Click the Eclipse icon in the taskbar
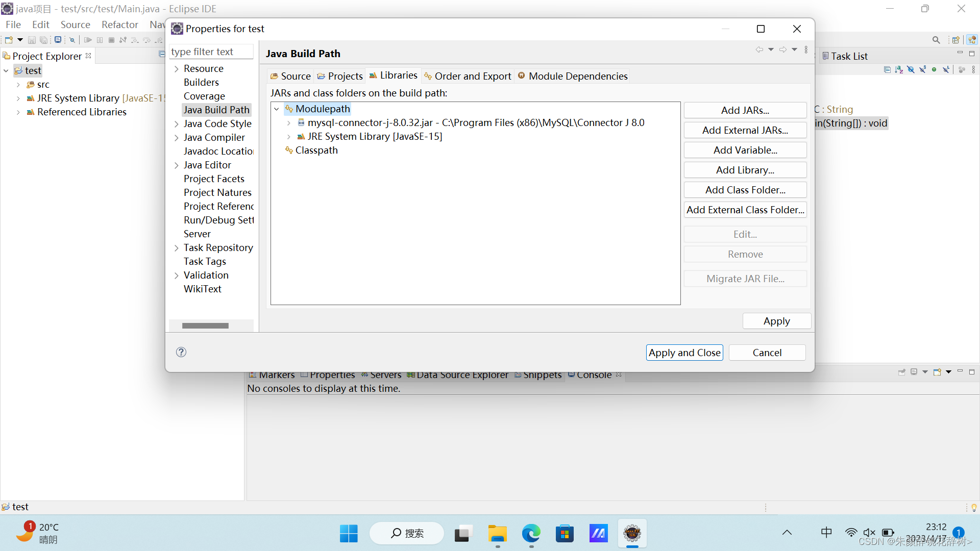This screenshot has width=980, height=551. click(x=632, y=534)
